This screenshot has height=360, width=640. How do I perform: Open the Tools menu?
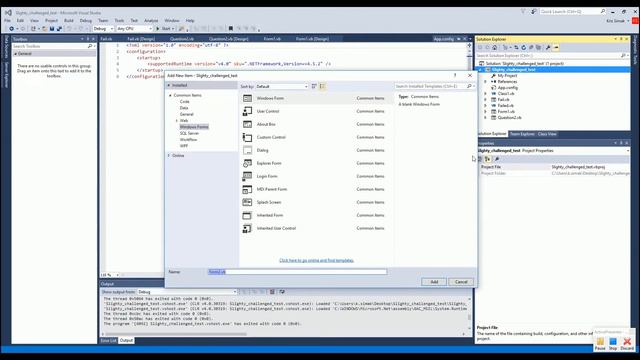(119, 20)
